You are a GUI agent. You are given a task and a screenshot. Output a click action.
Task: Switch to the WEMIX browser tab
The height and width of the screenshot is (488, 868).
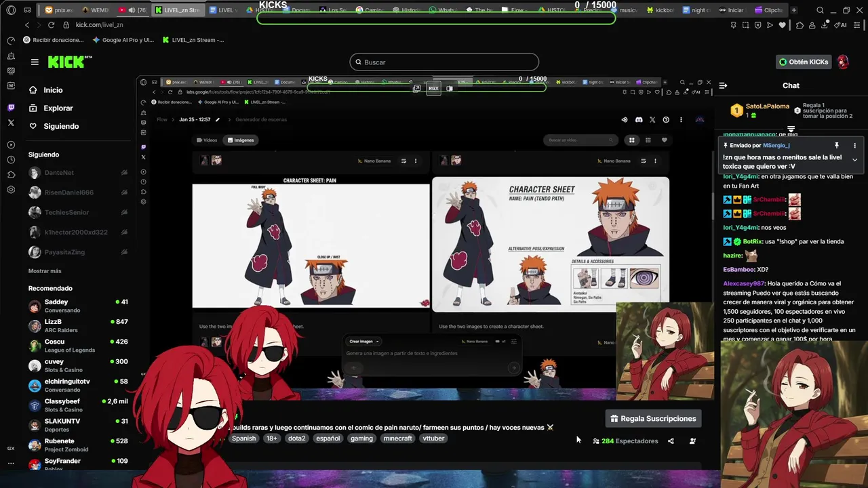click(96, 10)
